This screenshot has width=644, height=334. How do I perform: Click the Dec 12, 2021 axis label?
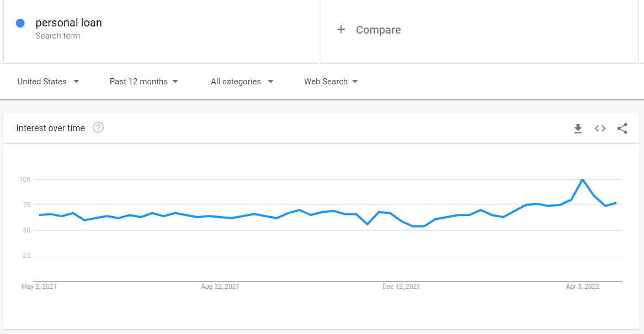click(401, 287)
